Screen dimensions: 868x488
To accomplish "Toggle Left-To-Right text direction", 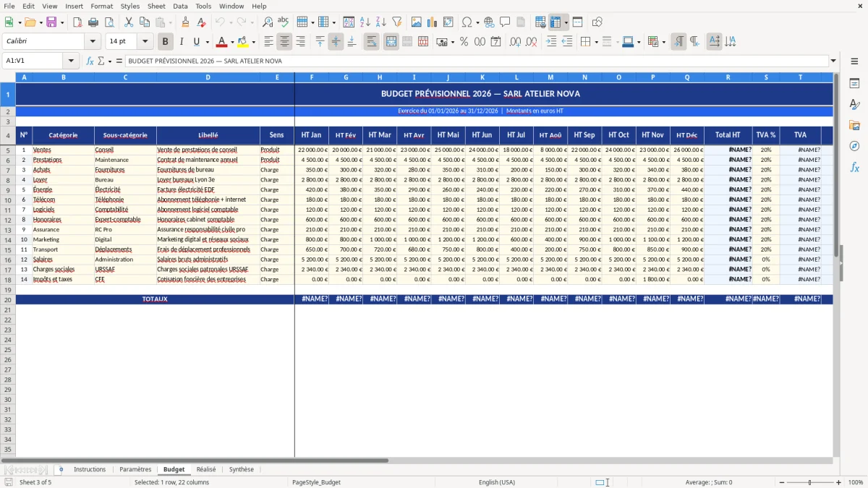I will (x=678, y=42).
